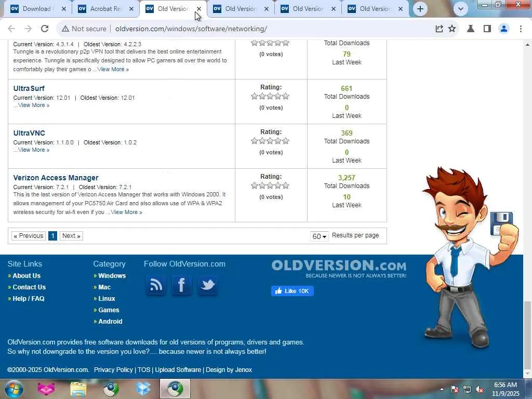The width and height of the screenshot is (532, 399).
Task: Go to the Next results page
Action: click(71, 236)
